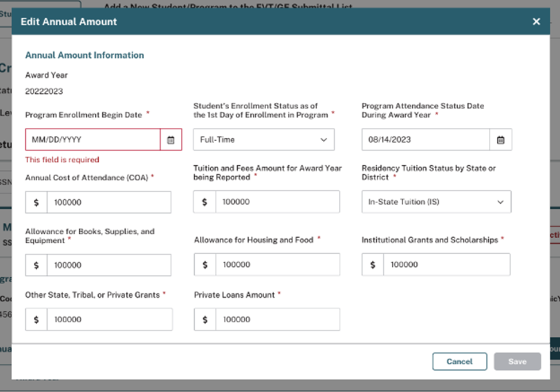The image size is (560, 392).
Task: Click dollar sign beside Tuition and Fees
Action: [205, 202]
